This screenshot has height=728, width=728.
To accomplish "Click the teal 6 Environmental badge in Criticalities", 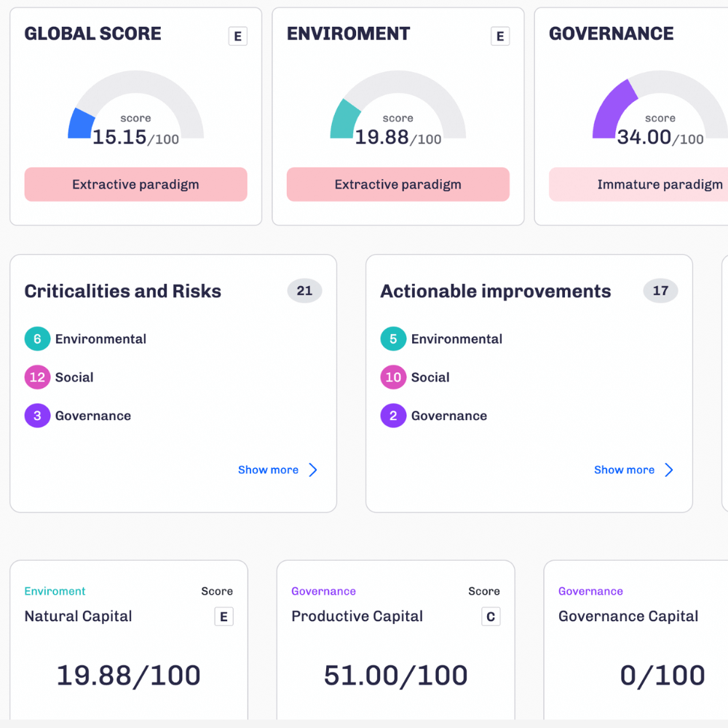I will click(37, 339).
